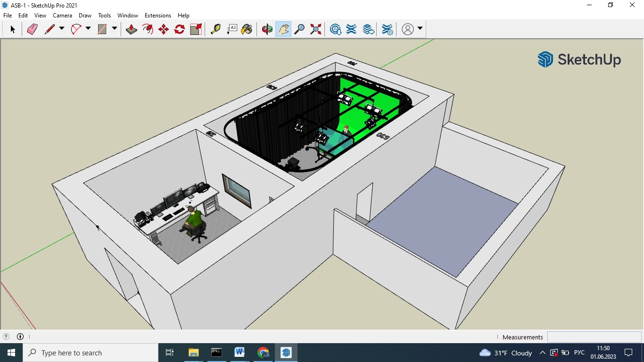Viewport: 644px width, 362px height.
Task: Activate the Move tool
Action: (164, 29)
